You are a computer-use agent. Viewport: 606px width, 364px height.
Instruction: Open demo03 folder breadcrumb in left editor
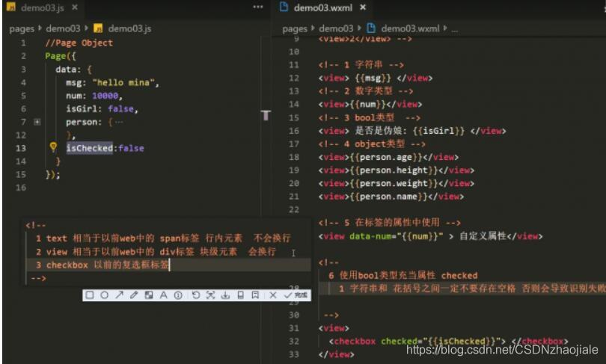[x=63, y=28]
